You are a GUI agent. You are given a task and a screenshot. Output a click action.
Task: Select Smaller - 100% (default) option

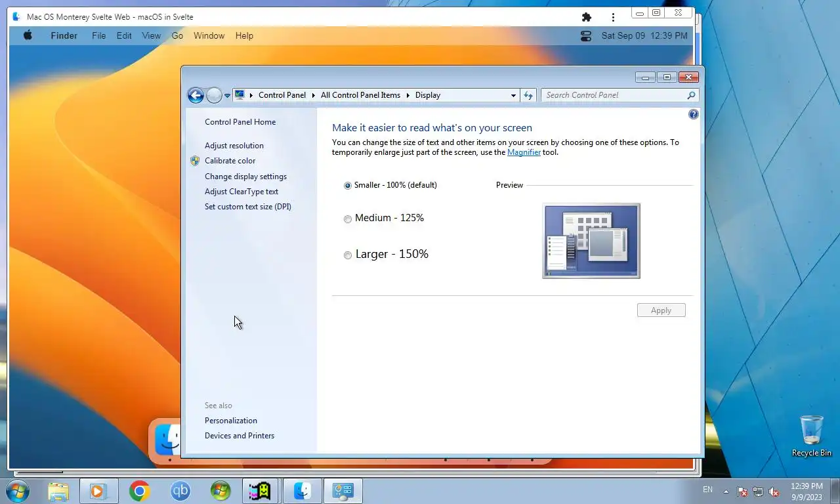click(x=390, y=185)
